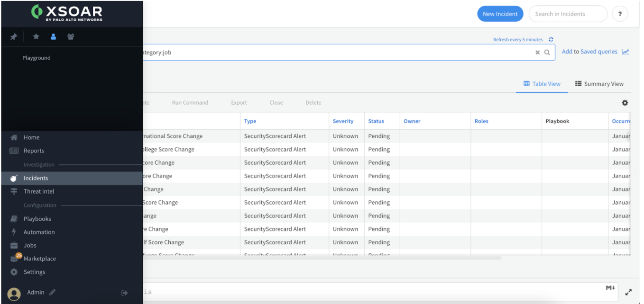644x304 pixels.
Task: Open the "lf Score Change" incident
Action: (x=164, y=242)
